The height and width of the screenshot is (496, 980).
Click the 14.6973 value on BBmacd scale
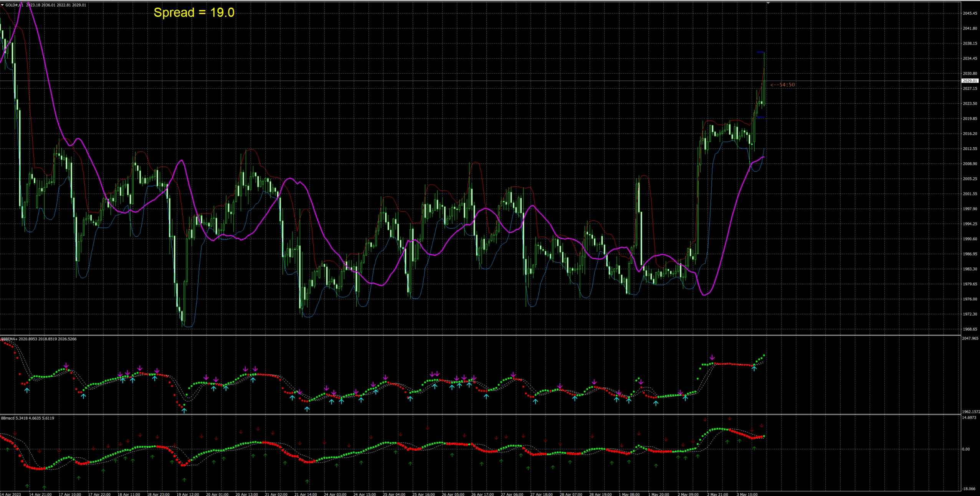point(969,418)
